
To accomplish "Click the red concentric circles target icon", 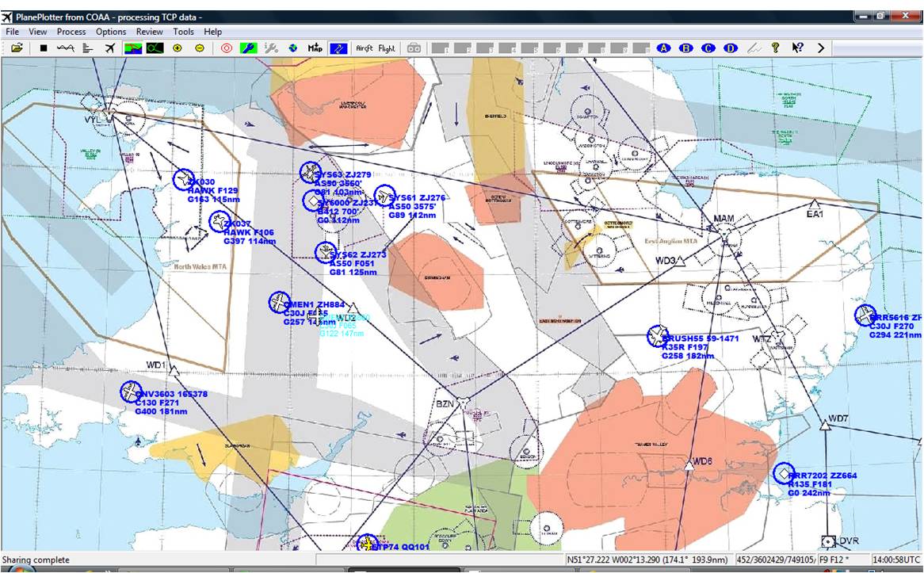I will click(x=227, y=48).
